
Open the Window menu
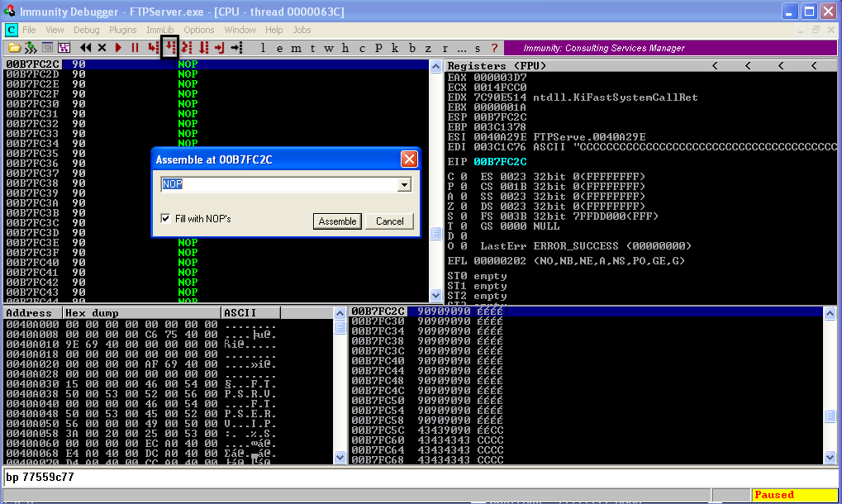(240, 30)
